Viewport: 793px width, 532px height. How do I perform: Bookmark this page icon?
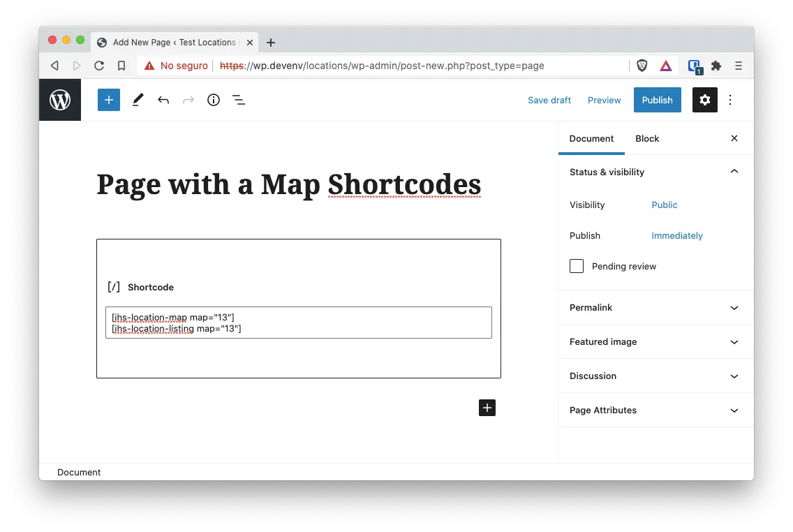[121, 66]
